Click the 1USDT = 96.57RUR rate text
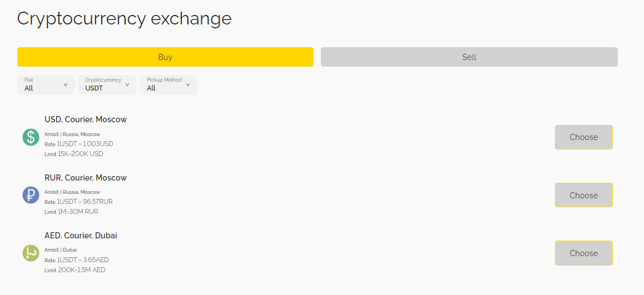The image size is (644, 295). tap(85, 202)
